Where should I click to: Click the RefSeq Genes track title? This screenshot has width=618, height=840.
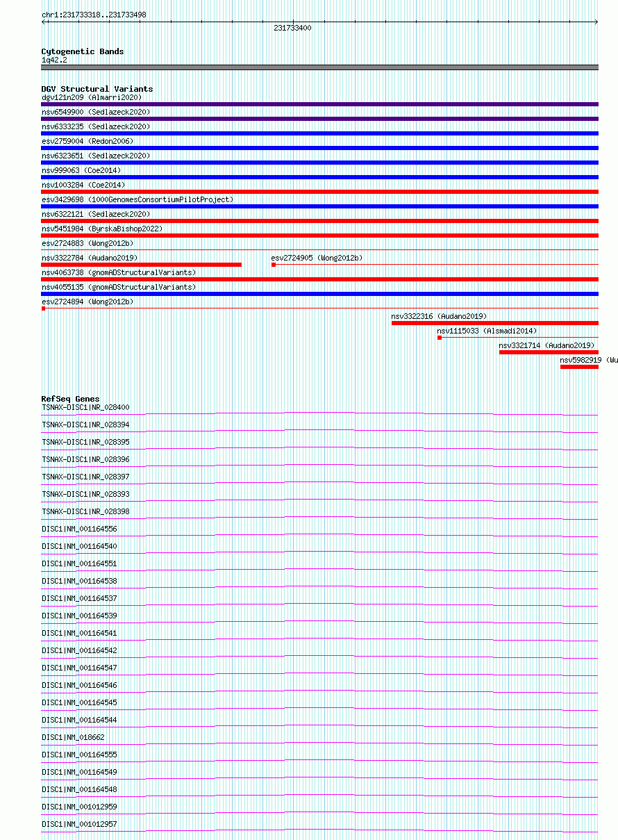tap(70, 399)
